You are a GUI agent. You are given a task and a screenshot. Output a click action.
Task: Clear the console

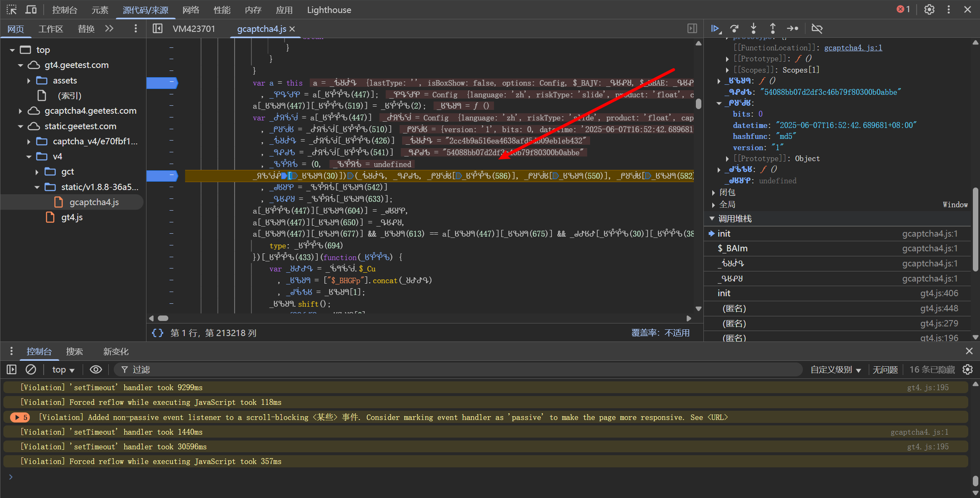[31, 370]
